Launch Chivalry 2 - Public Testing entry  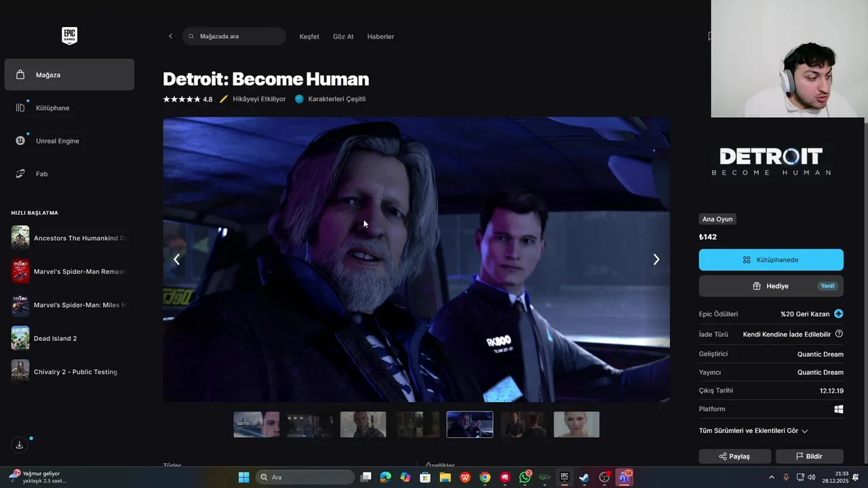point(69,371)
